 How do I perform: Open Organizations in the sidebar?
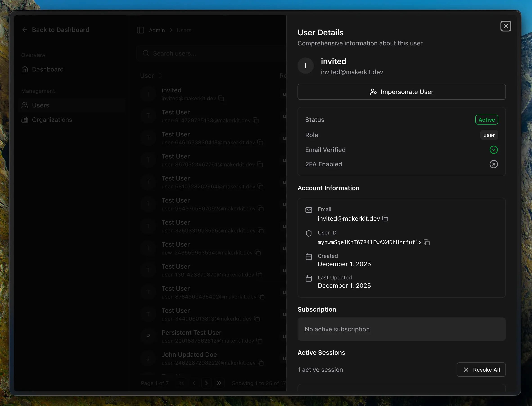[x=52, y=120]
